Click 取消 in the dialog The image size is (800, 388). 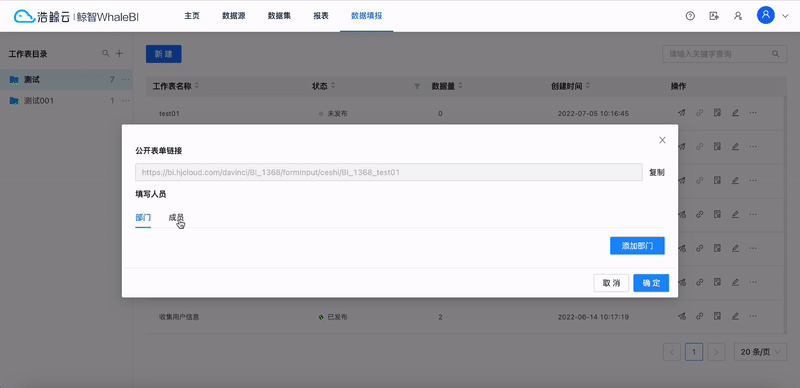click(x=611, y=283)
